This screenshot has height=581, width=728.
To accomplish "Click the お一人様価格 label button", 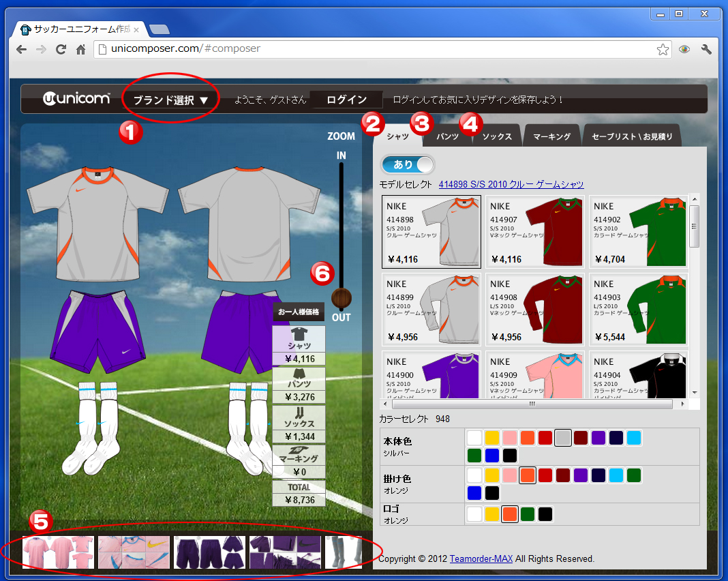I will tap(299, 312).
